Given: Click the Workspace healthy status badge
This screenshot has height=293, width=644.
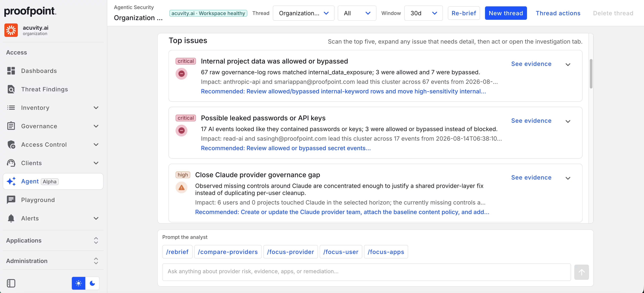Looking at the screenshot, I should [208, 13].
